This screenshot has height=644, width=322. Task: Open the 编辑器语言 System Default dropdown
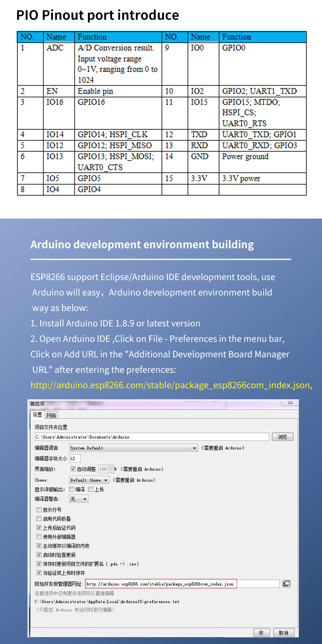pyautogui.click(x=134, y=448)
